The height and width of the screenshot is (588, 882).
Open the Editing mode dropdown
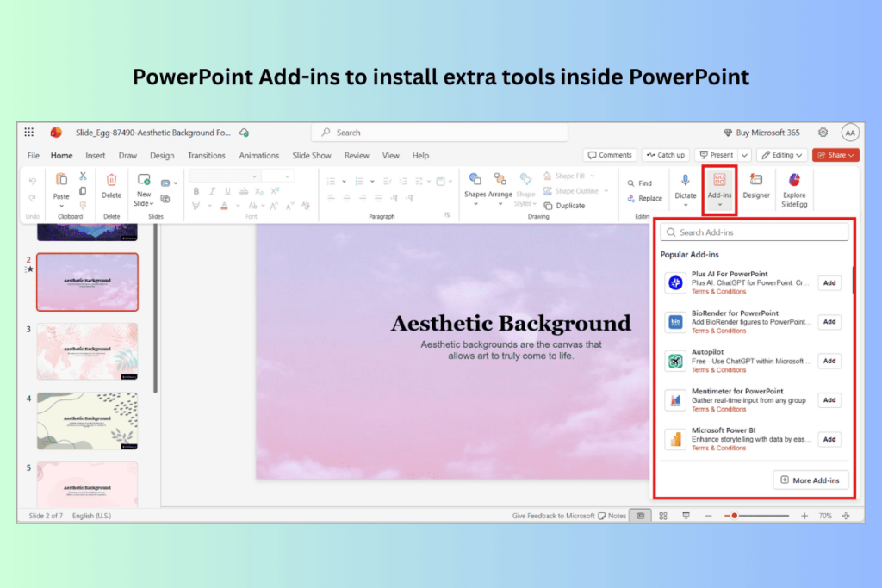[x=782, y=155]
